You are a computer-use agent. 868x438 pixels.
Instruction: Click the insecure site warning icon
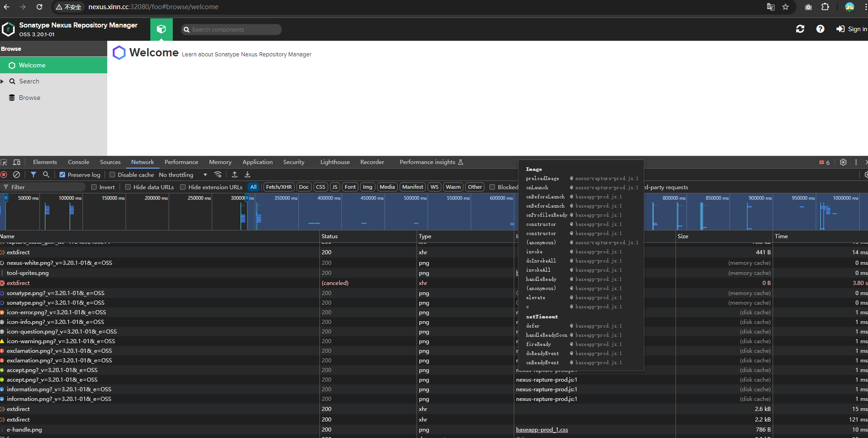point(68,7)
